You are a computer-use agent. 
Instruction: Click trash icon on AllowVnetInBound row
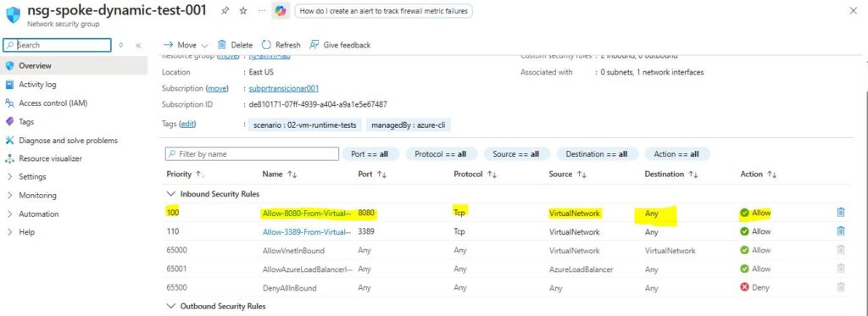pos(841,250)
